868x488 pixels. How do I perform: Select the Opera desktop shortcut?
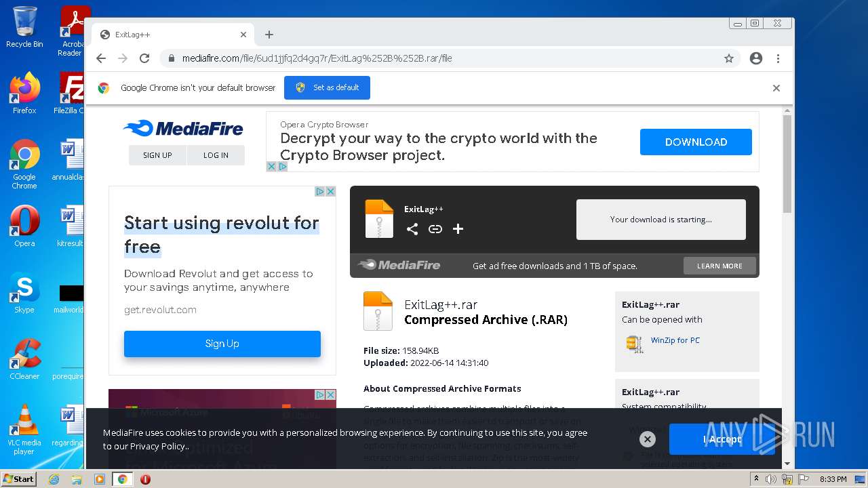click(x=24, y=226)
